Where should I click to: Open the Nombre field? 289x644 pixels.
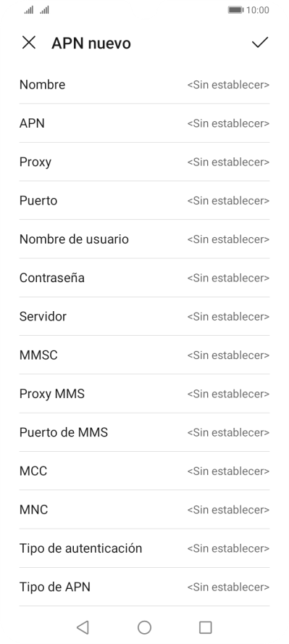click(x=144, y=85)
